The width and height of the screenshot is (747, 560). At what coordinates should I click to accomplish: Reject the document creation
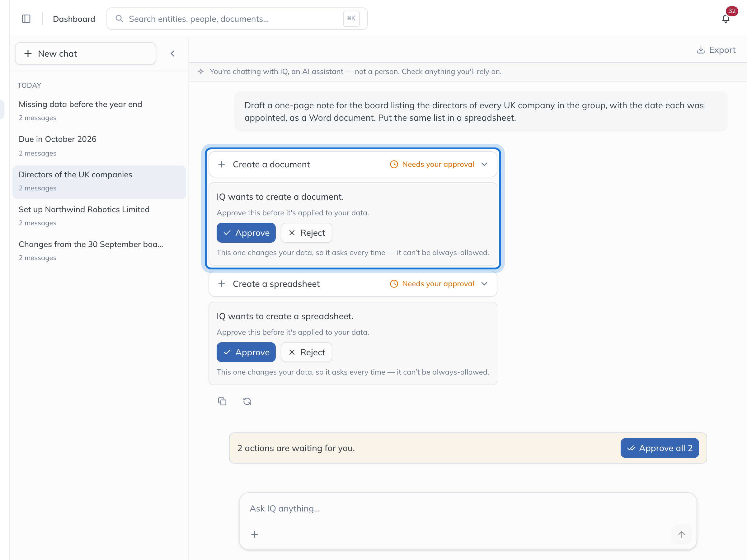(x=306, y=233)
